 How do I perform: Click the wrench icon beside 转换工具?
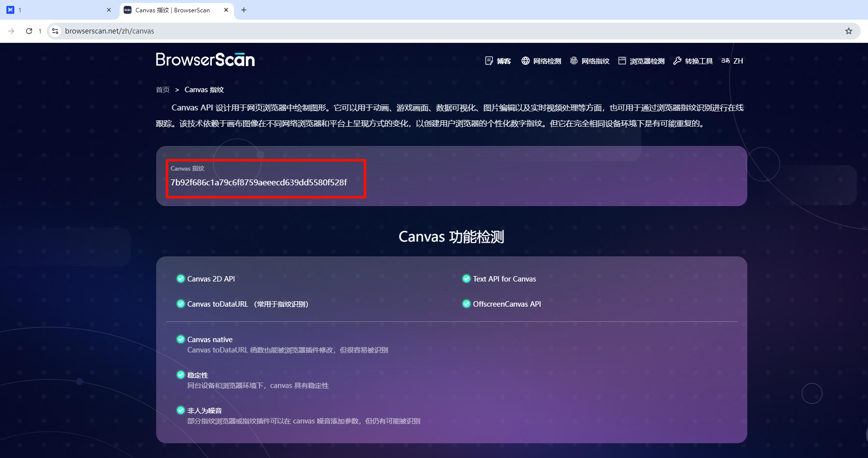[677, 61]
